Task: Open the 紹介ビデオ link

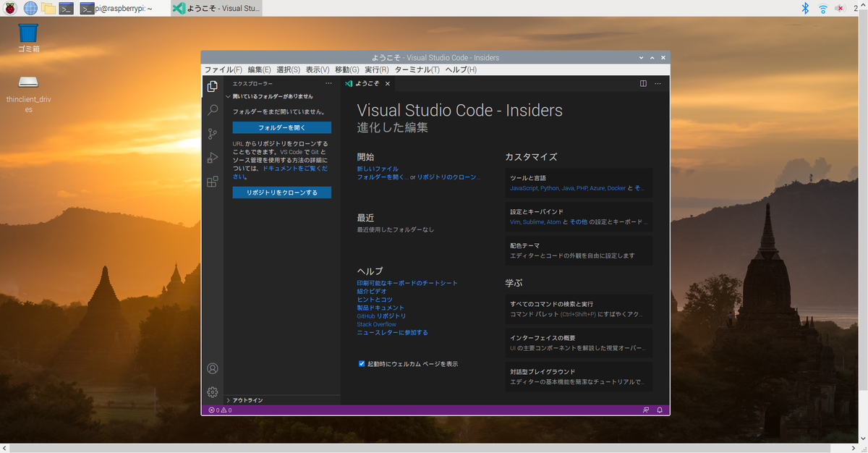Action: 371,291
